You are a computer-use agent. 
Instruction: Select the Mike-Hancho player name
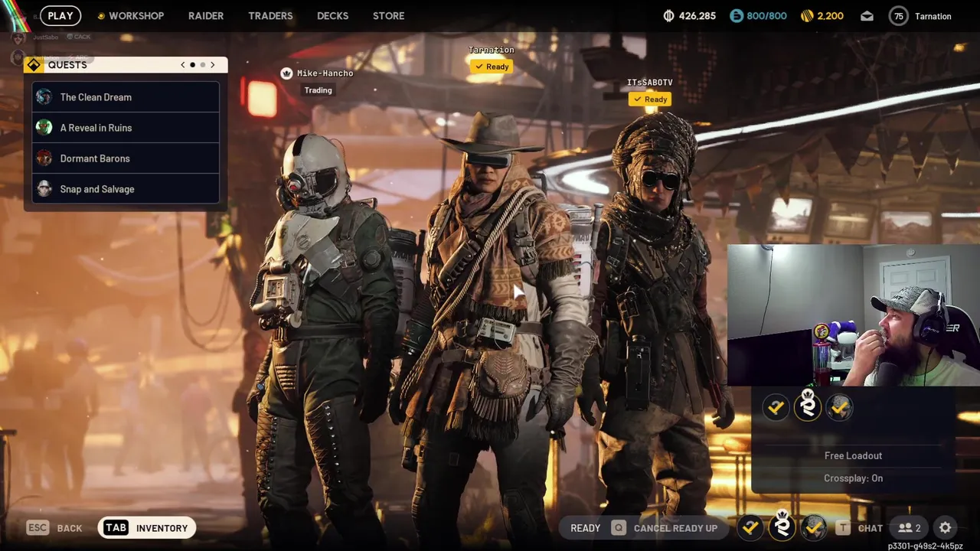coord(325,73)
